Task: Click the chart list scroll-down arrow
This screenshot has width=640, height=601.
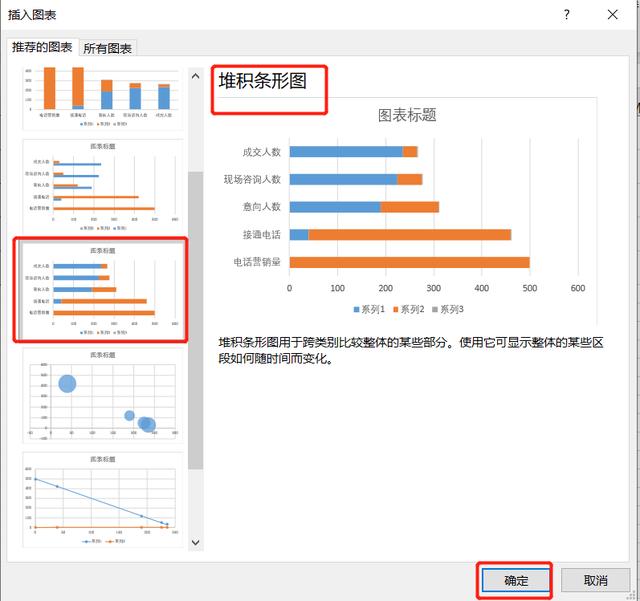Action: tap(196, 542)
